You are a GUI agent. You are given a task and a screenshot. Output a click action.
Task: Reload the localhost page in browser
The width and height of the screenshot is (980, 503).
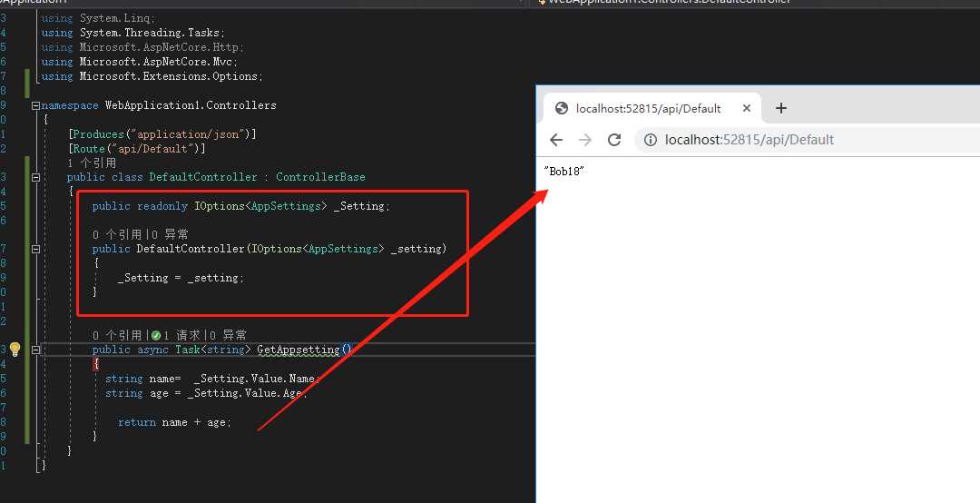pos(614,140)
